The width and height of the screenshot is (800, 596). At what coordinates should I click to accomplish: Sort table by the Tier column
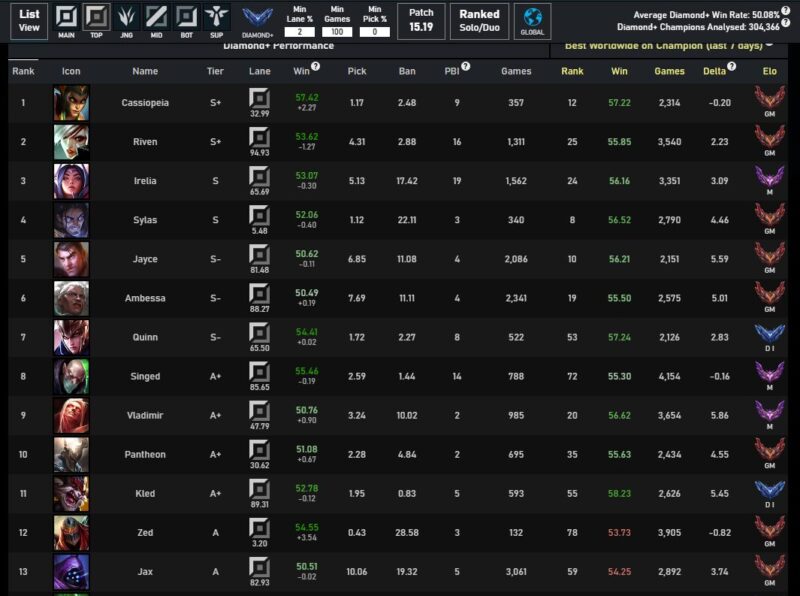[x=215, y=71]
